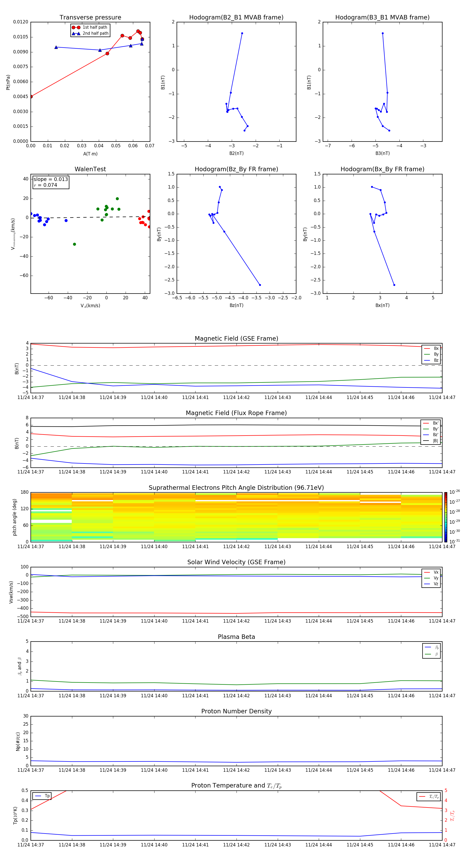
Task: Click the 'Vsw(km/s)' axis label
Action: pos(11,592)
